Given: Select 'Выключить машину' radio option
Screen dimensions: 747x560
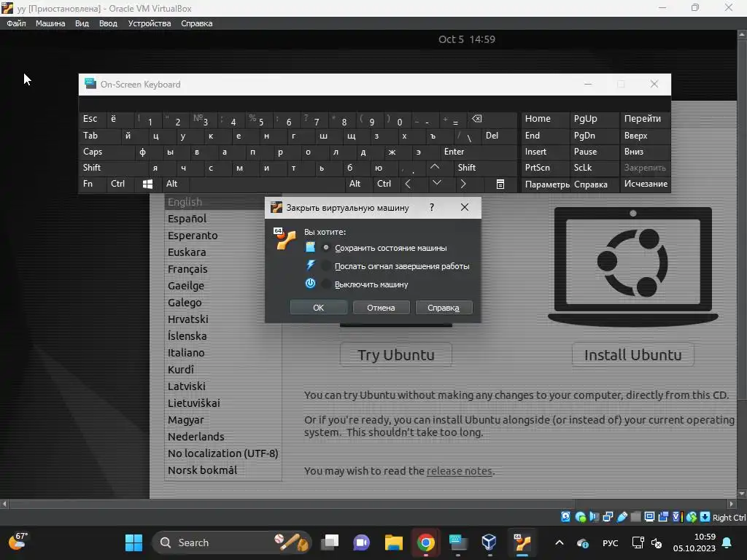Looking at the screenshot, I should (x=326, y=284).
